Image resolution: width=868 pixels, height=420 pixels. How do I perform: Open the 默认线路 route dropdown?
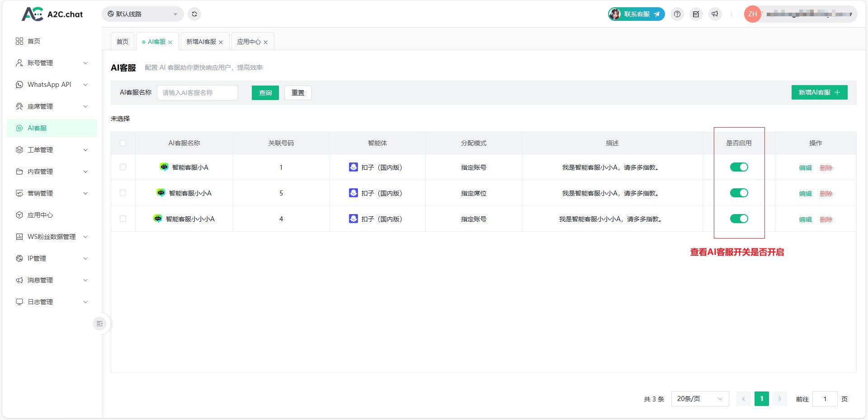point(142,14)
